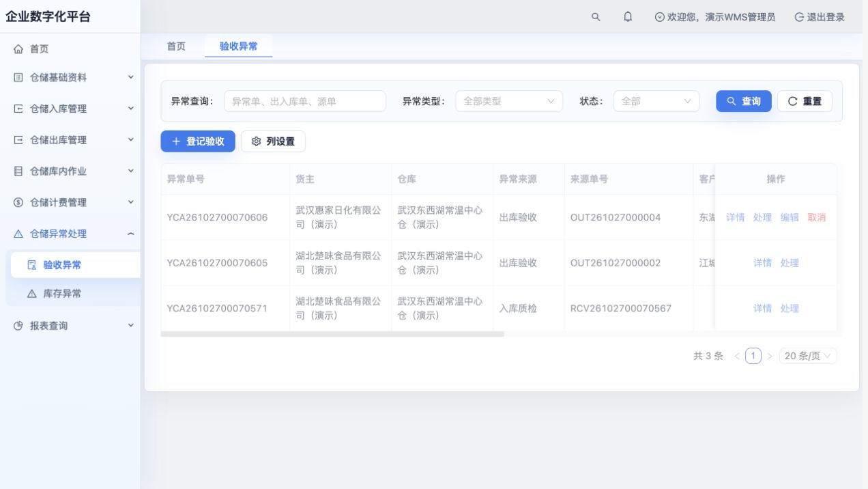Select 验收异常 tab
The image size is (868, 489).
238,46
